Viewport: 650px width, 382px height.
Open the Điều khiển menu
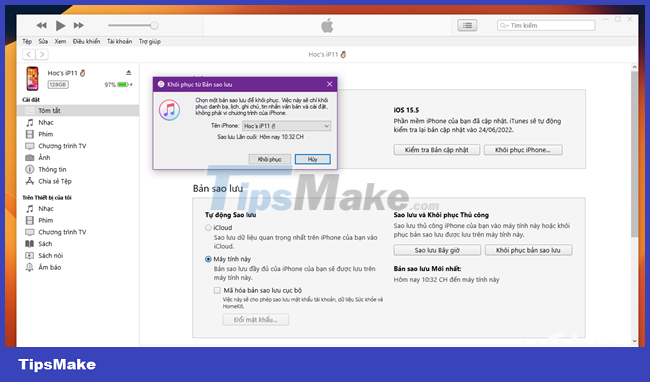pyautogui.click(x=86, y=41)
